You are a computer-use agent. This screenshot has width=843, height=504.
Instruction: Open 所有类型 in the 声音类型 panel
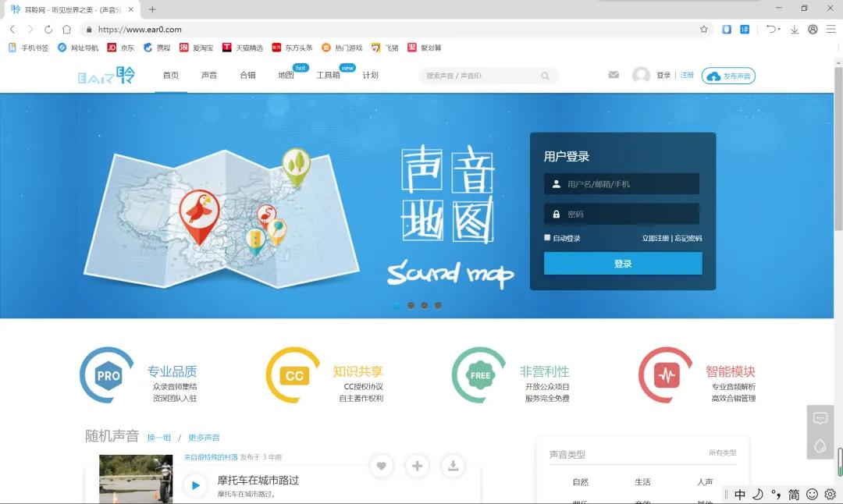click(x=724, y=453)
